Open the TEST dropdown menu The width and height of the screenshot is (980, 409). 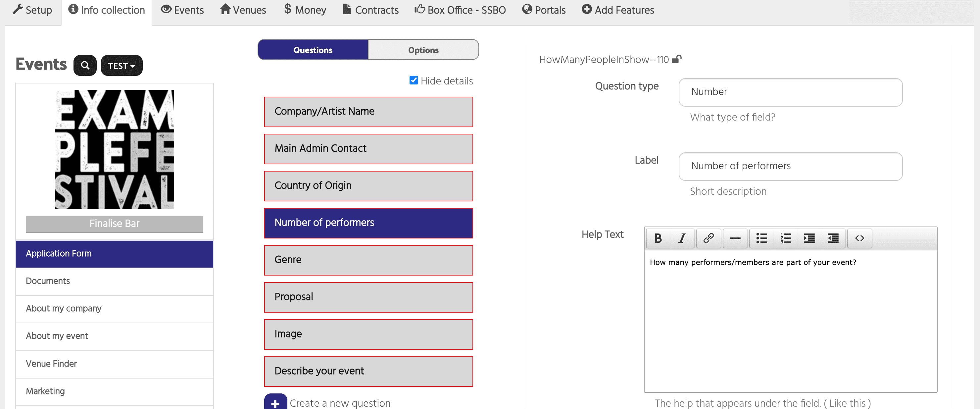click(122, 66)
